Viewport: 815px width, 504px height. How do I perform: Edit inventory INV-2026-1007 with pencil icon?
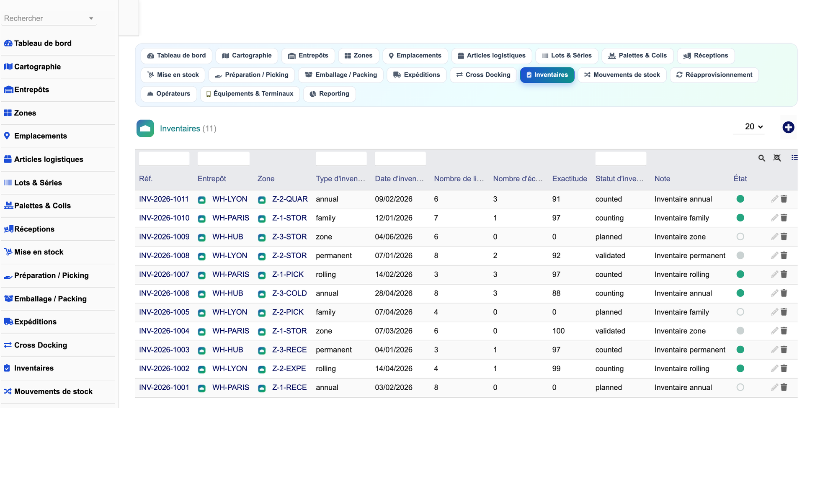[774, 274]
